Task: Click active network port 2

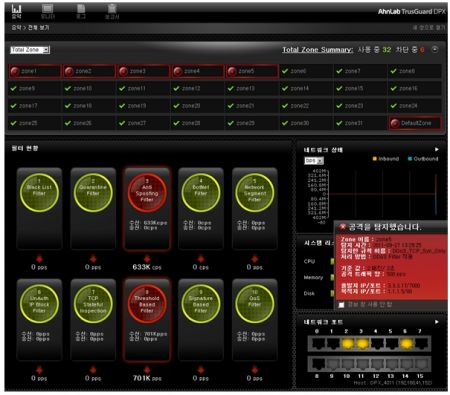Action: (x=347, y=344)
